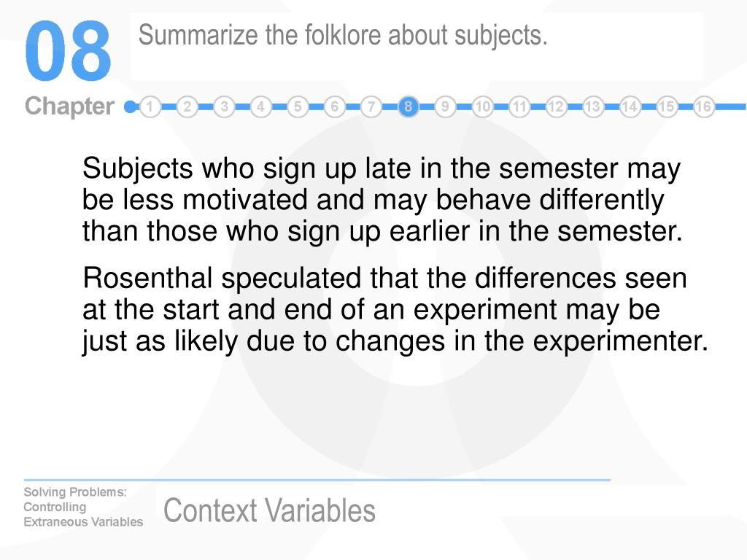Screen dimensions: 747x560
Task: Go to chapter 11 circle
Action: click(x=519, y=106)
